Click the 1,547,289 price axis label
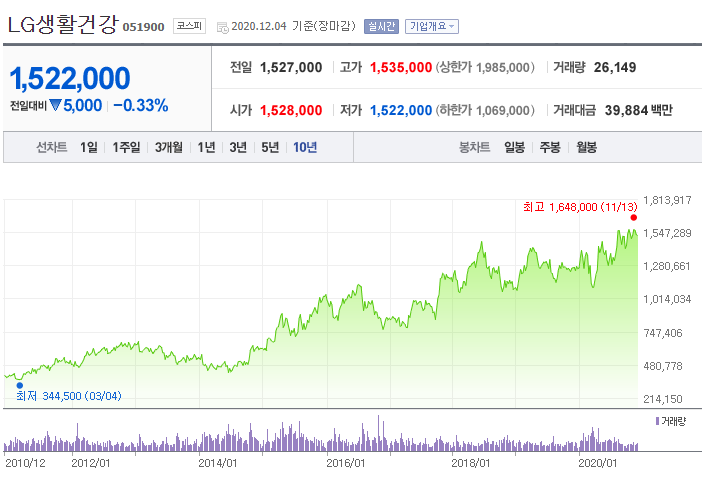Image resolution: width=702 pixels, height=492 pixels. point(667,233)
